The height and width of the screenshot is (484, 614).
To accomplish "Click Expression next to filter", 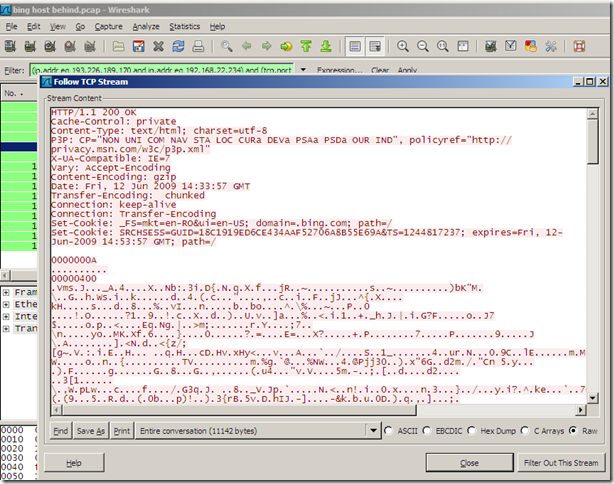I will [340, 70].
